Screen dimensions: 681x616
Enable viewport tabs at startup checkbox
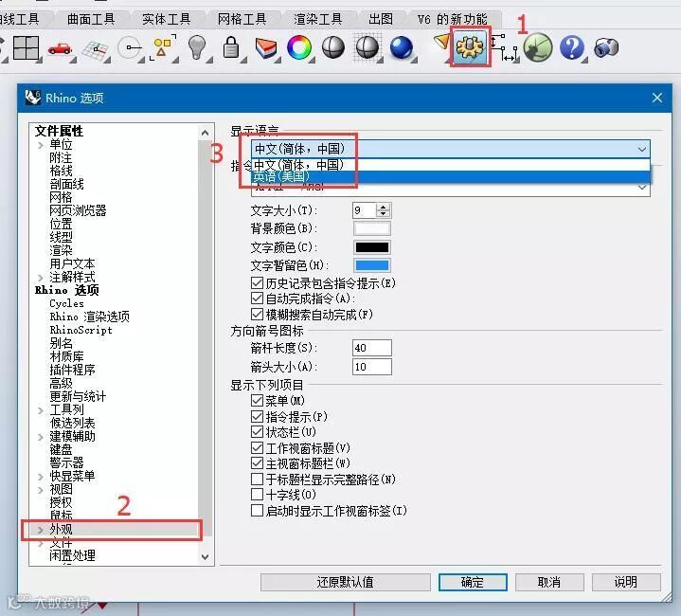point(257,511)
